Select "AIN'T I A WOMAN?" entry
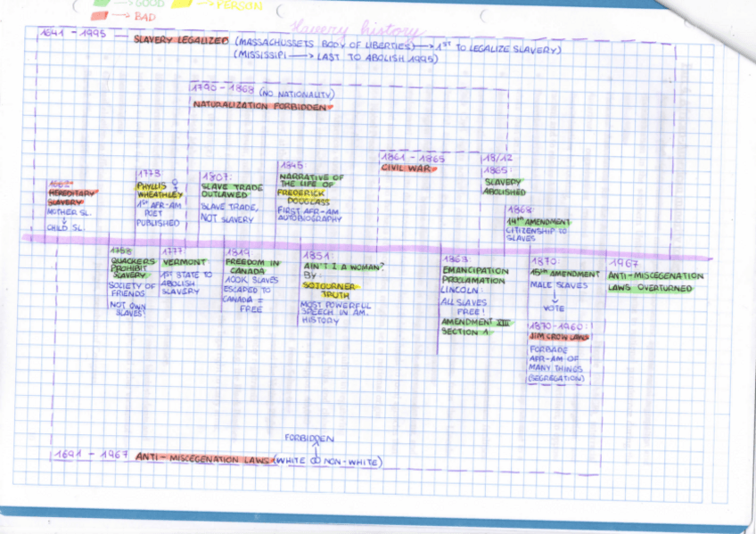Viewport: 756px width, 534px height. pos(343,267)
